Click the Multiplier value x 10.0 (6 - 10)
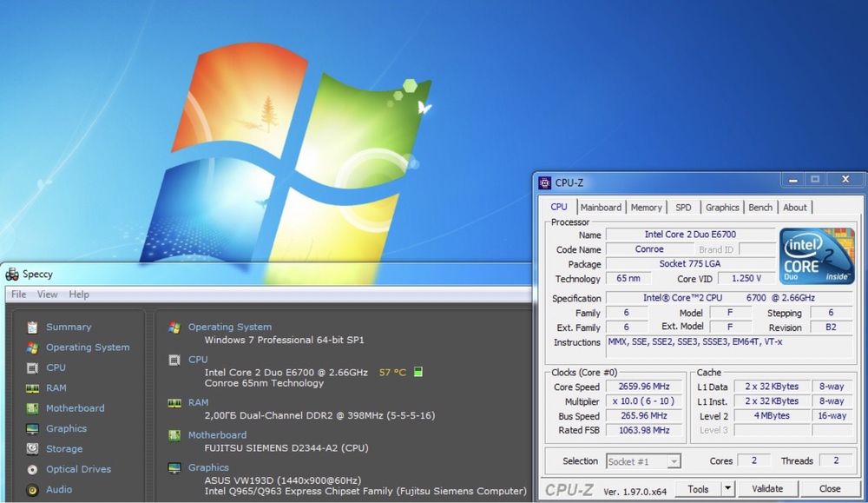 (644, 401)
